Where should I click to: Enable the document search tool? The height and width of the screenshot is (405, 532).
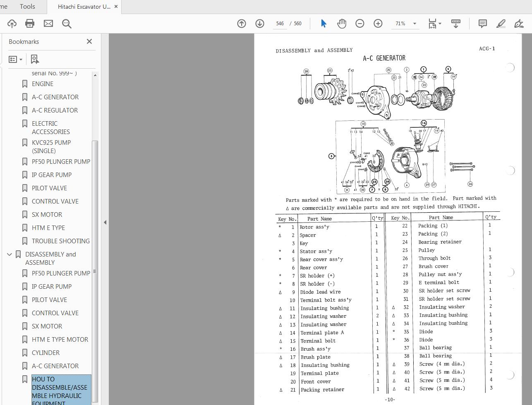click(x=67, y=24)
